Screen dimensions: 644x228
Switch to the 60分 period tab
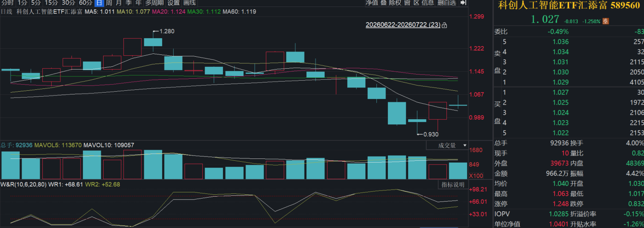(86, 3)
